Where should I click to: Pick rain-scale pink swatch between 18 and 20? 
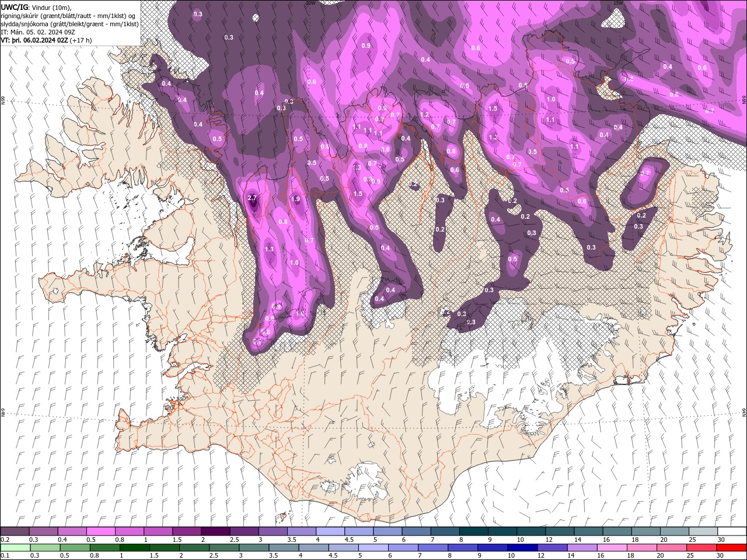coord(643,547)
